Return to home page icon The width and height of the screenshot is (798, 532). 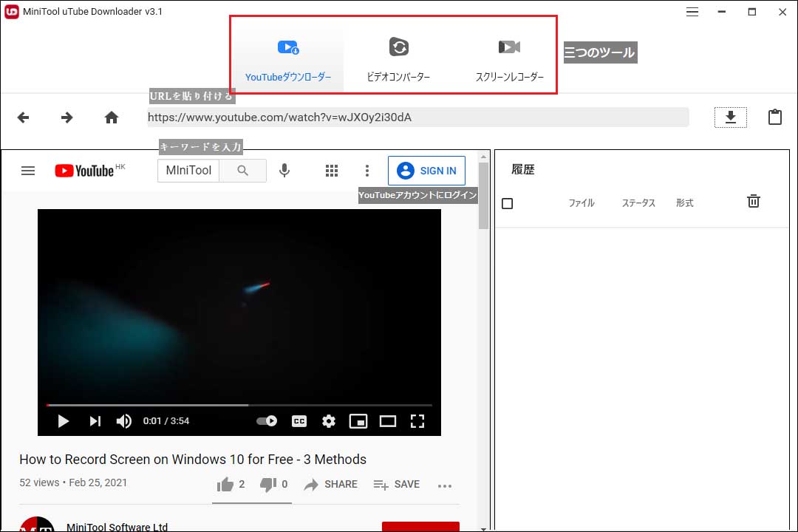tap(112, 117)
